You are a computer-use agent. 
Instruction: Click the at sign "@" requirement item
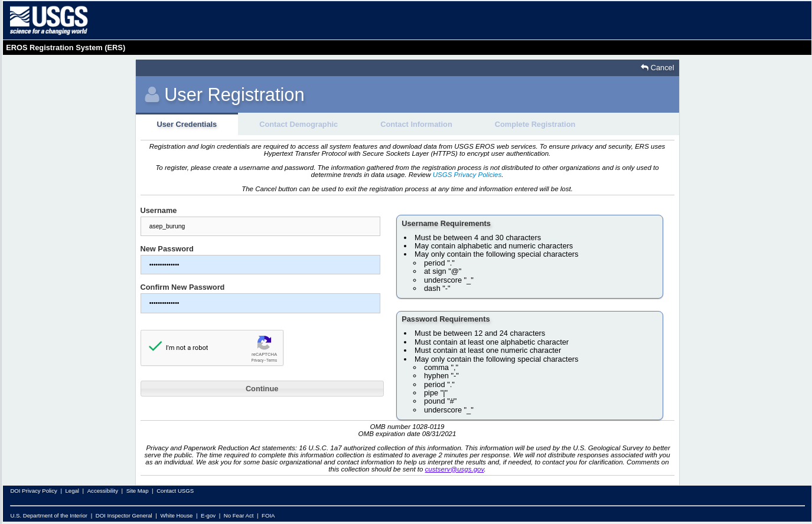442,271
